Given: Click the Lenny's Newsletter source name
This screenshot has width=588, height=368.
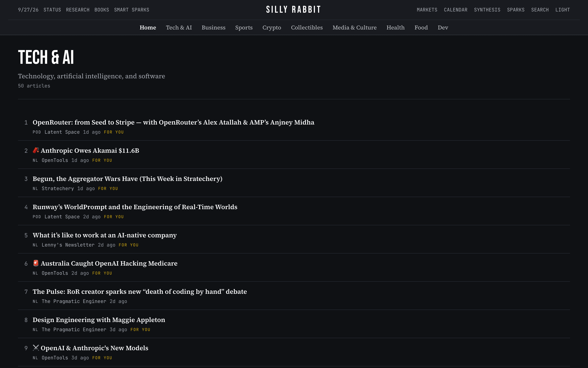Looking at the screenshot, I should click(x=68, y=245).
